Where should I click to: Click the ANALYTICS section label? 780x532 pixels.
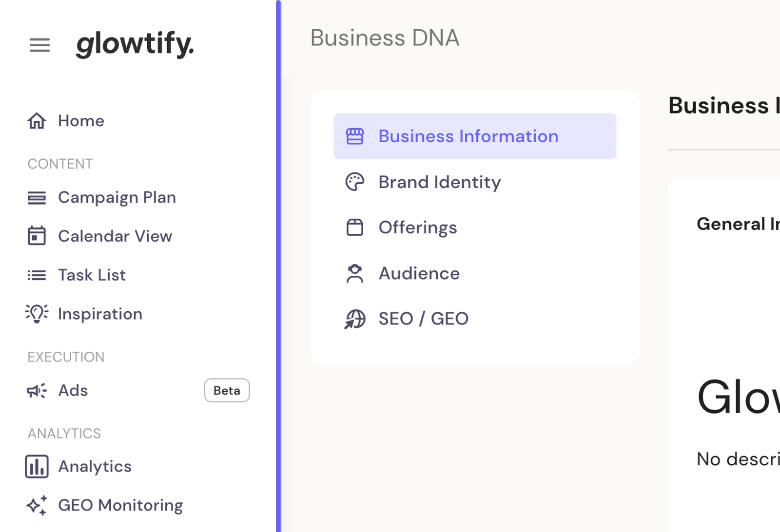(64, 434)
